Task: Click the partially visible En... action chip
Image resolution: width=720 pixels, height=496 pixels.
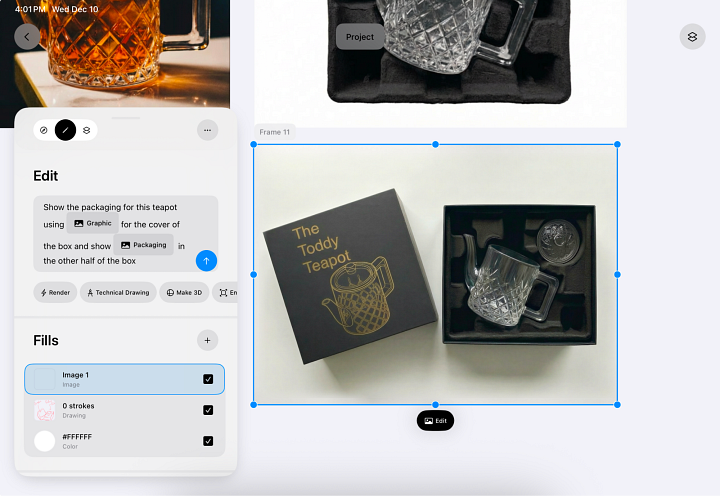Action: [225, 293]
